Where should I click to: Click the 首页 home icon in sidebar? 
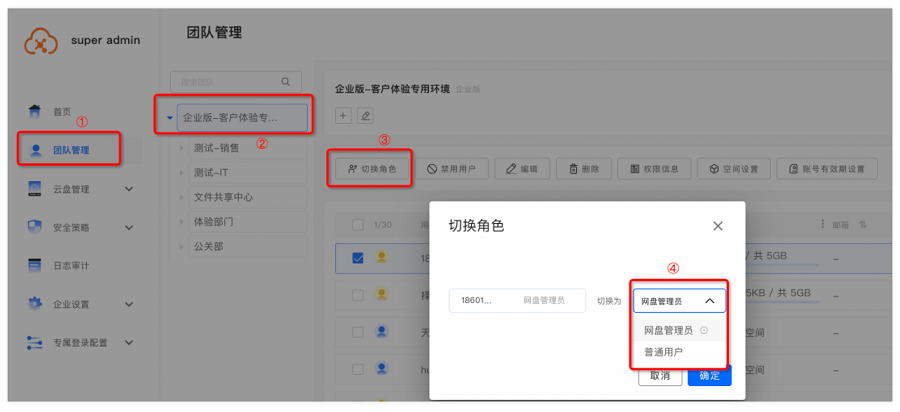tap(35, 111)
